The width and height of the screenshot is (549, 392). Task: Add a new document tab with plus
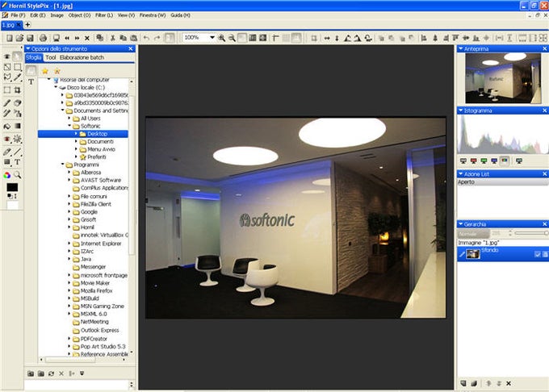(27, 24)
